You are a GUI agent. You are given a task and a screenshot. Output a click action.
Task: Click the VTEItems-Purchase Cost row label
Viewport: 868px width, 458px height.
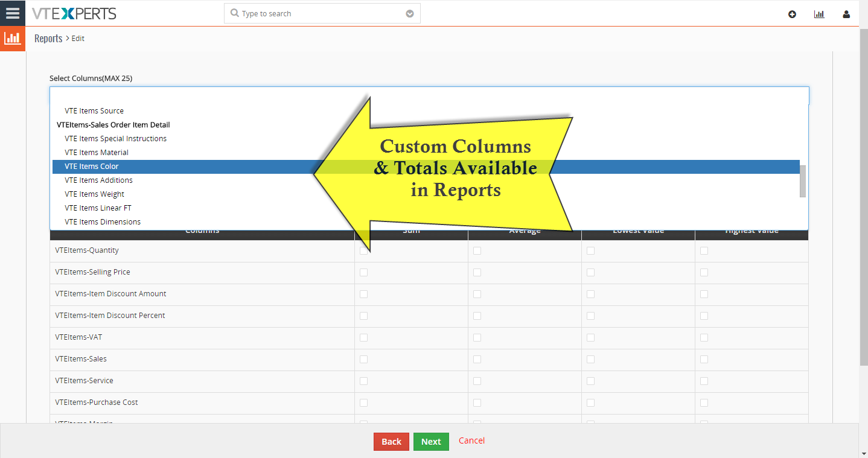97,402
